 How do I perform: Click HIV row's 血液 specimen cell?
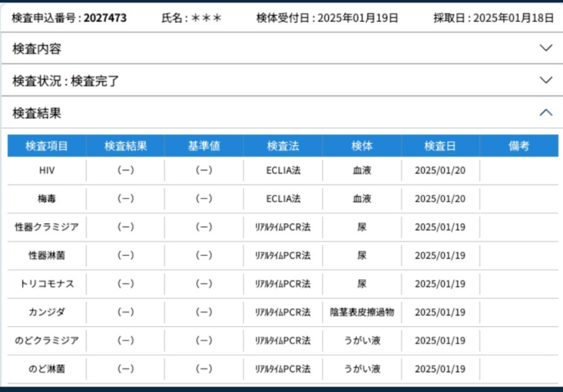[x=362, y=170]
